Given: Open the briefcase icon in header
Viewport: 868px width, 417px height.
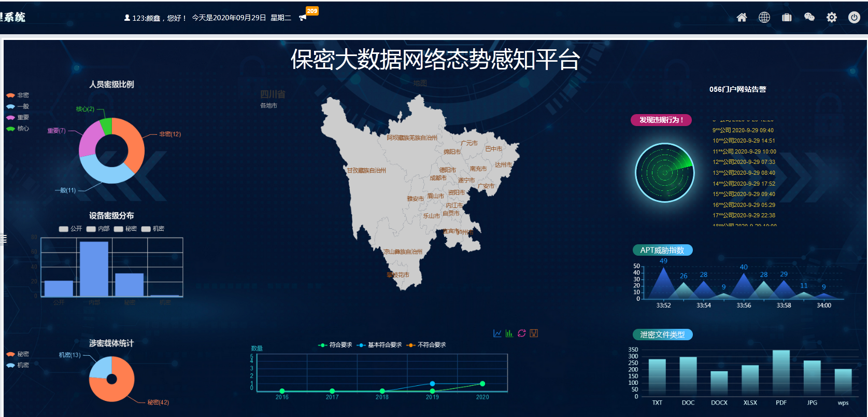Looking at the screenshot, I should tap(787, 18).
